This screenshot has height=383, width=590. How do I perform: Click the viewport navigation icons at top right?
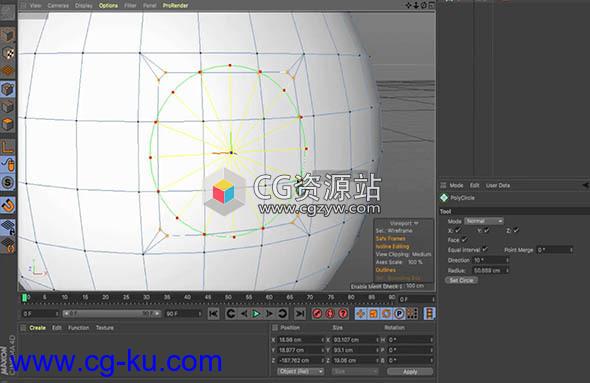coord(420,5)
